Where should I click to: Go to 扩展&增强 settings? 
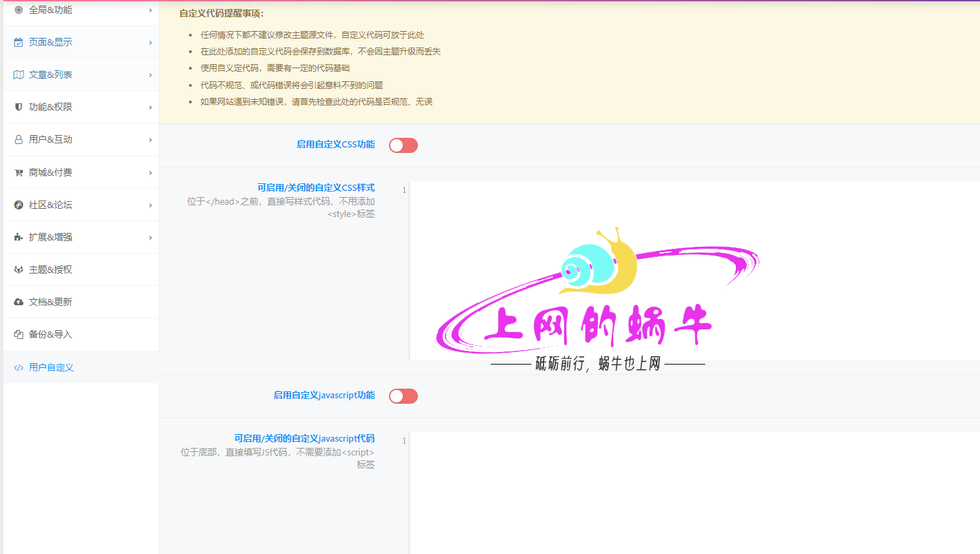click(x=81, y=237)
